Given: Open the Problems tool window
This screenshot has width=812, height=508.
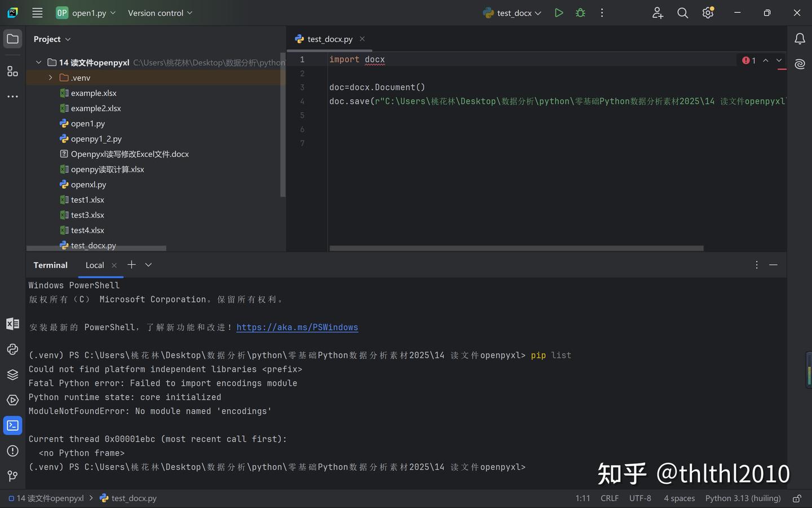Looking at the screenshot, I should point(12,450).
